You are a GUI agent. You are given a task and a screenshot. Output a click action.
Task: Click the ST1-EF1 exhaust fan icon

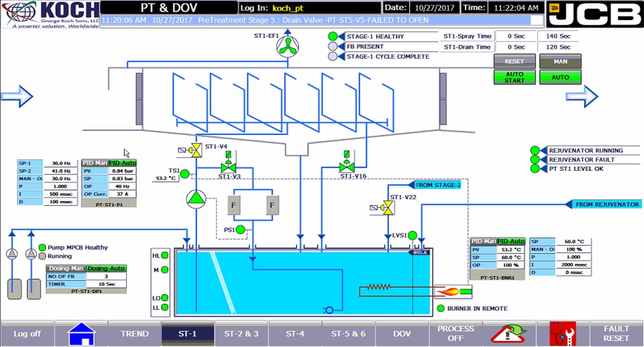pos(287,46)
